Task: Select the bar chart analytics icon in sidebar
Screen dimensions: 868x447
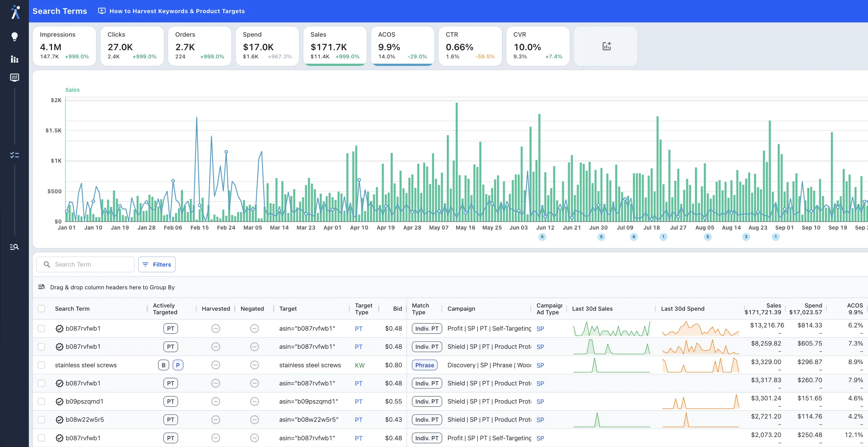Action: pos(15,59)
